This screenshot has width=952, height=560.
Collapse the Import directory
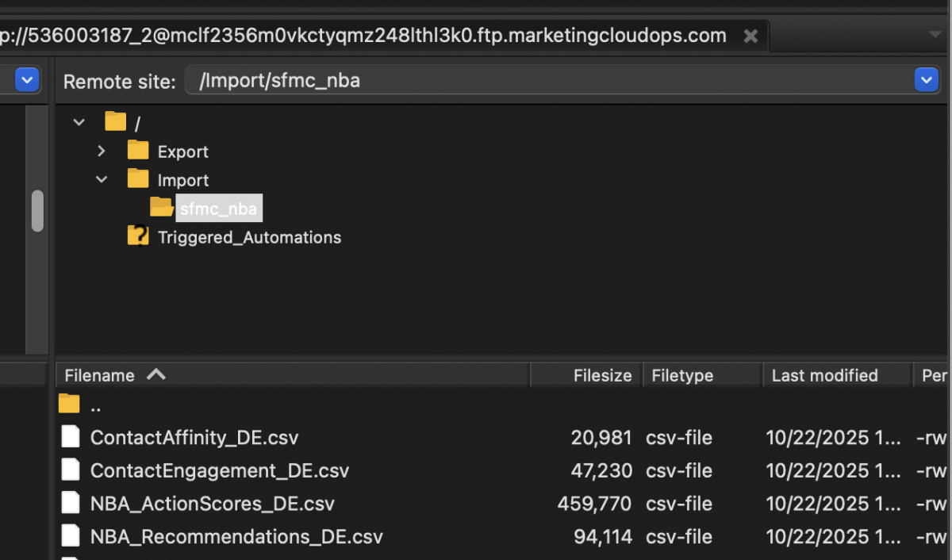click(x=101, y=179)
